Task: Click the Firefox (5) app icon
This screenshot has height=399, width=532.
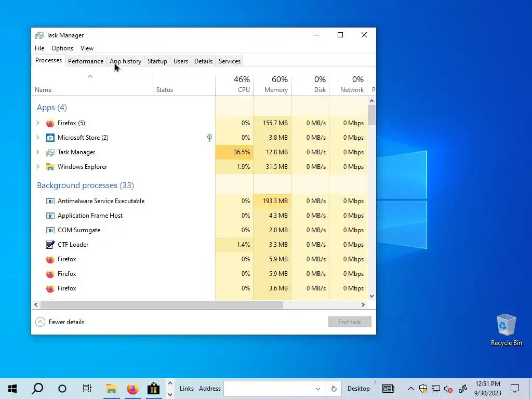Action: tap(50, 123)
